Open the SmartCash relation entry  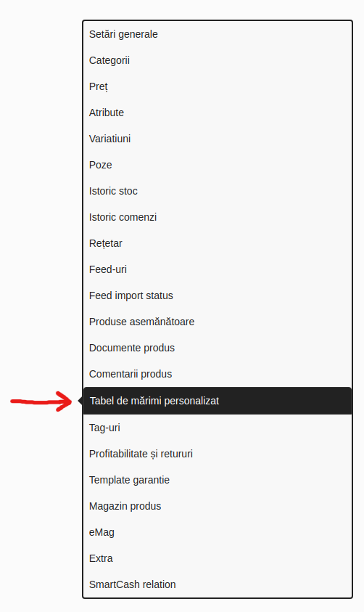tap(217, 585)
